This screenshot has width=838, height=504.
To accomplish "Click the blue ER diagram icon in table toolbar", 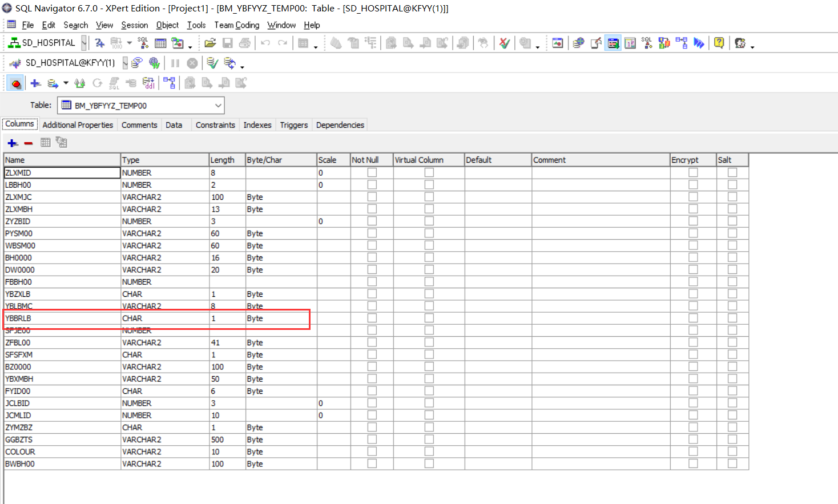I will pos(170,83).
